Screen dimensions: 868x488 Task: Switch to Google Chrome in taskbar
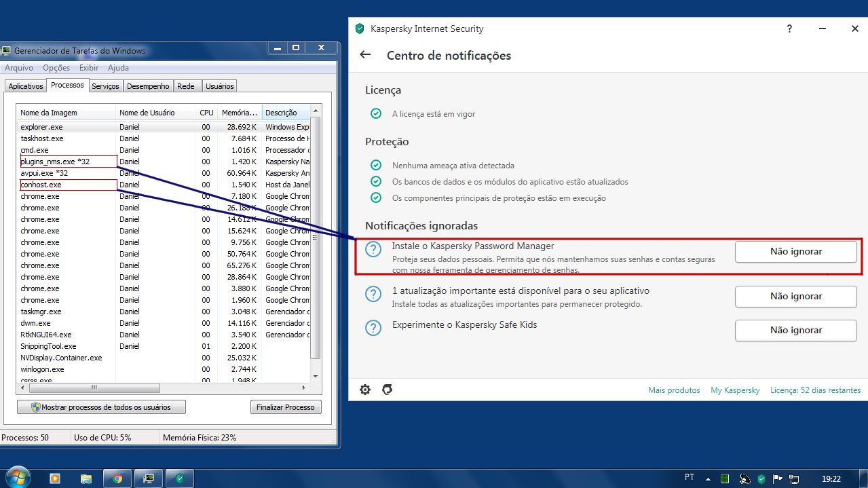click(x=117, y=478)
